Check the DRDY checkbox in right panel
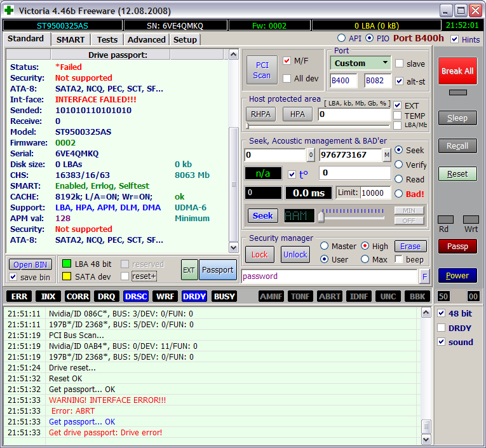The width and height of the screenshot is (486, 448). coord(441,327)
